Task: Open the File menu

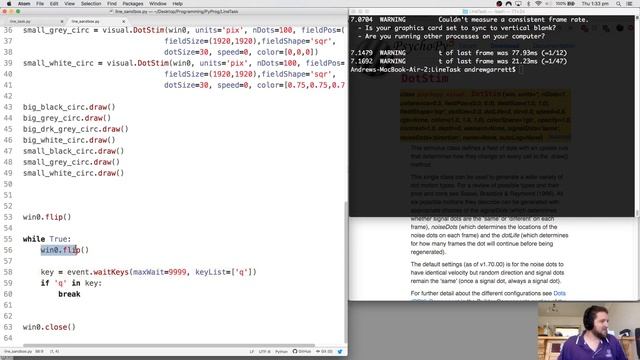Action: 40,4
